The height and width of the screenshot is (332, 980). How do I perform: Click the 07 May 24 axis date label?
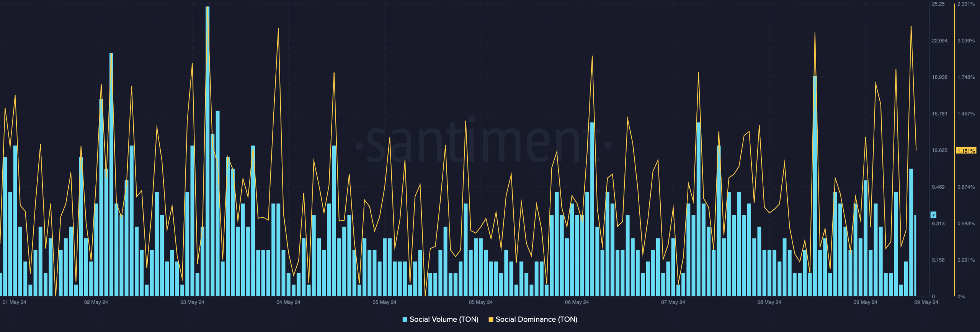tap(673, 302)
